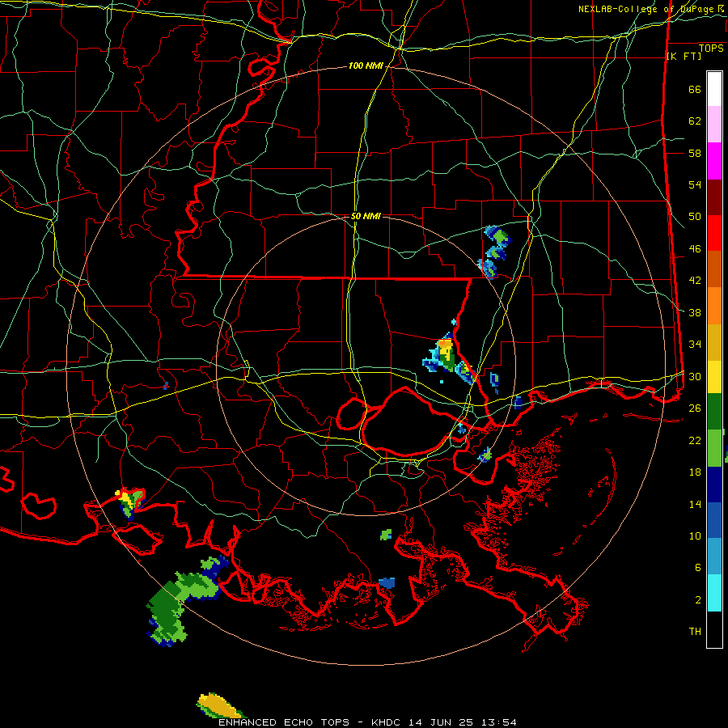Select the 58 legend value
Viewport: 728px width, 728px height.
click(x=695, y=153)
